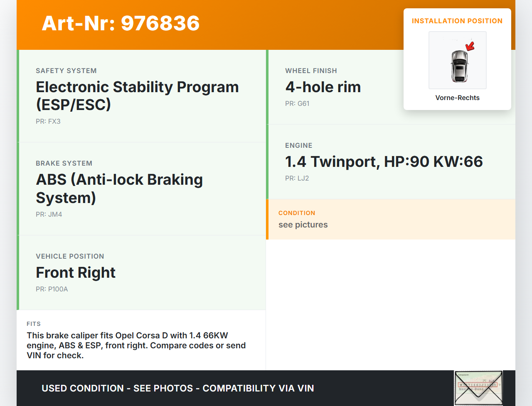Click the ABS Anti-lock Braking System title
Image resolution: width=532 pixels, height=406 pixels.
click(119, 188)
